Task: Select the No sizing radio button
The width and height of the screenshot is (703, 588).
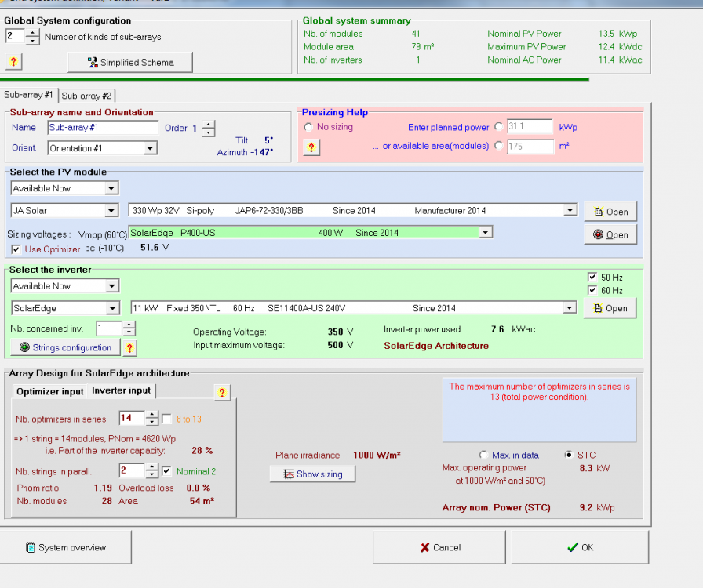Action: (x=308, y=127)
